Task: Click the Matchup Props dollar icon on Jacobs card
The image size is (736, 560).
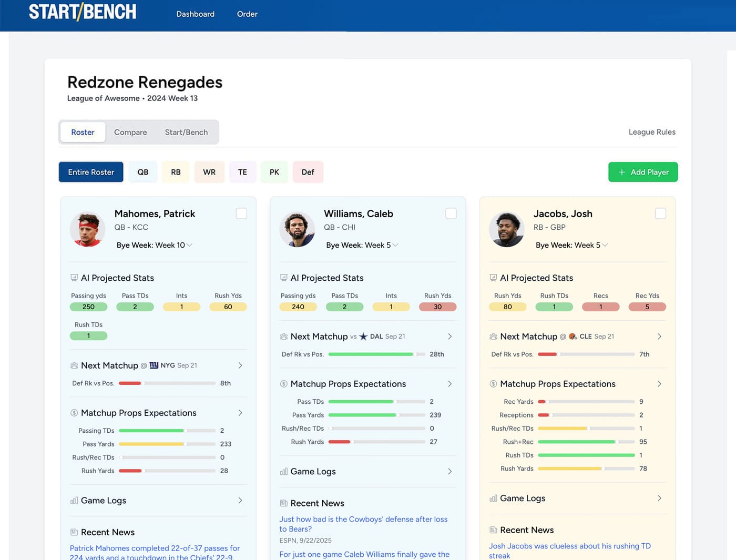Action: pyautogui.click(x=493, y=384)
